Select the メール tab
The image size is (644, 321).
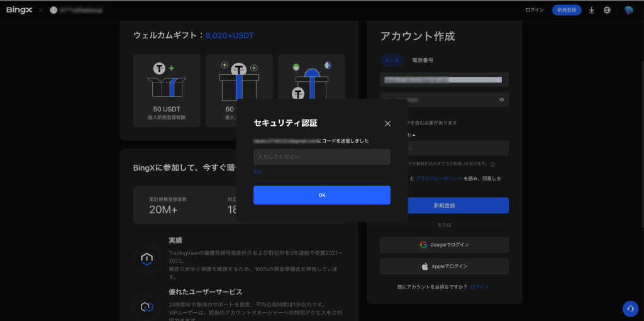(391, 60)
